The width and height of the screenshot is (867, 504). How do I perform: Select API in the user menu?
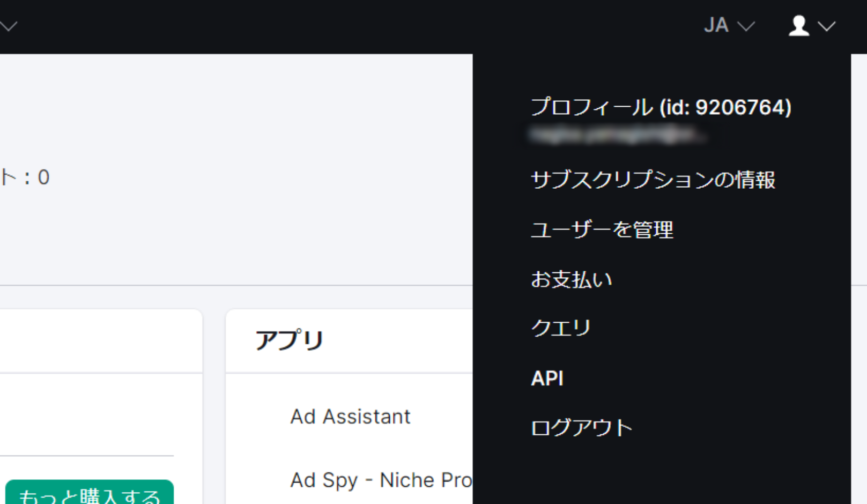[547, 379]
